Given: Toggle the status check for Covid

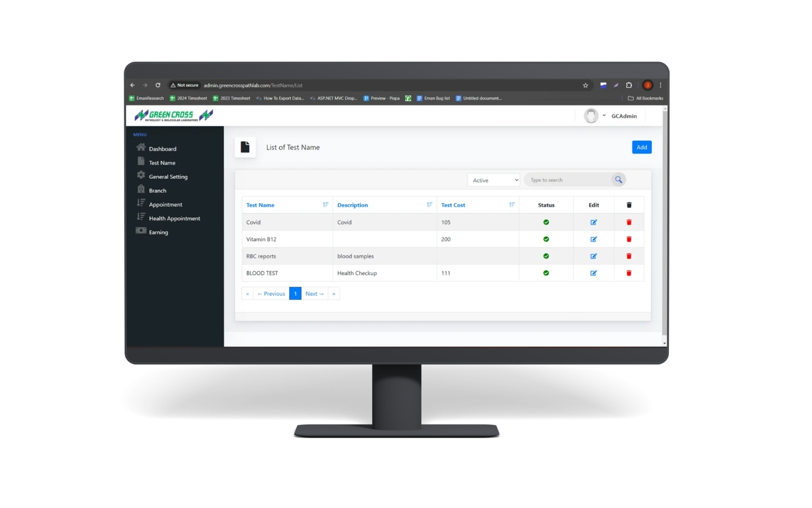Looking at the screenshot, I should click(546, 223).
